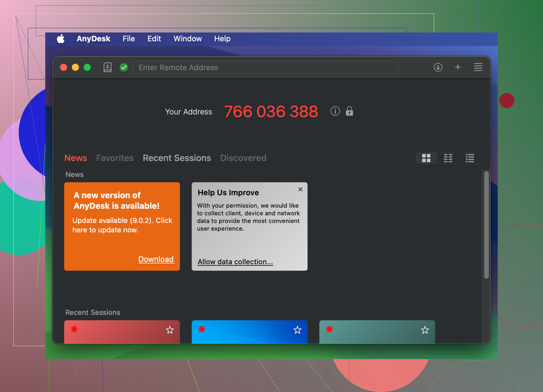The width and height of the screenshot is (543, 392).
Task: Click the green connection status checkmark
Action: 124,67
